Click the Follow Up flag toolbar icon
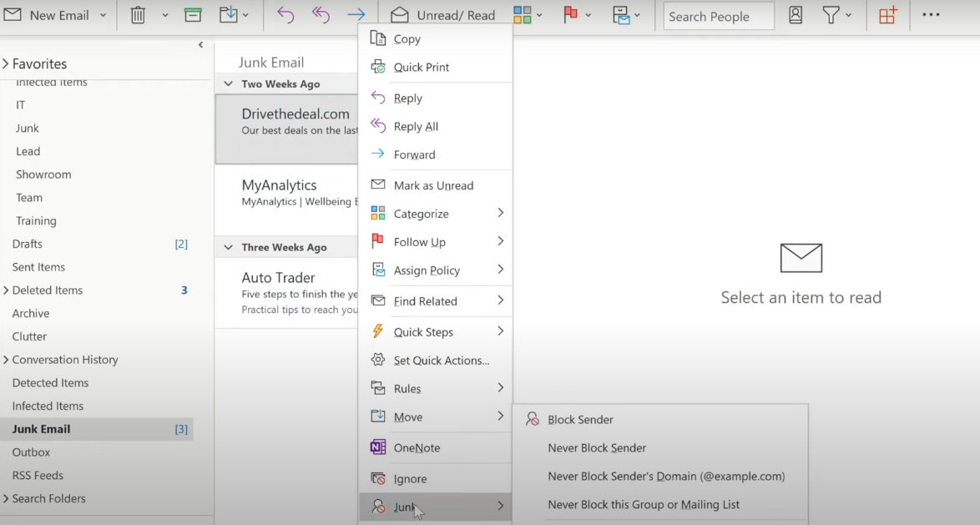This screenshot has width=980, height=525. pyautogui.click(x=570, y=15)
